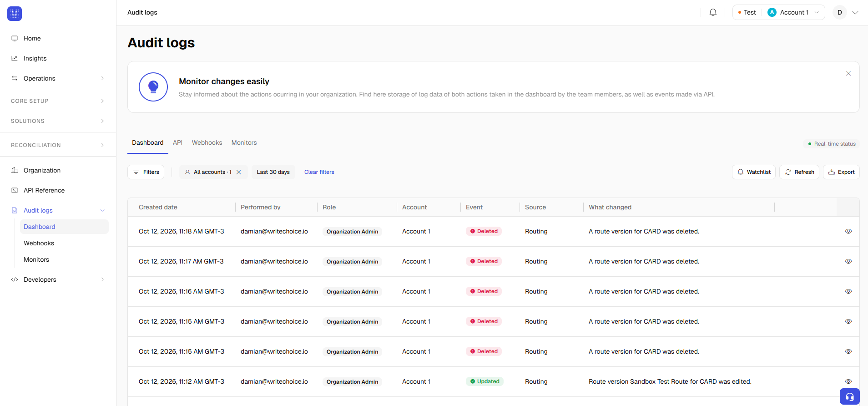Dismiss the Monitor changes easily banner
This screenshot has width=868, height=406.
click(848, 73)
